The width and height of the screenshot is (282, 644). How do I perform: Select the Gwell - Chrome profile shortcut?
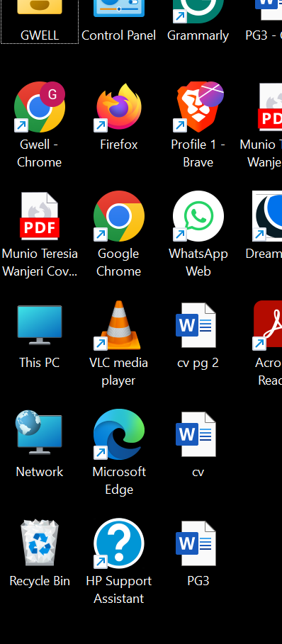[x=40, y=107]
